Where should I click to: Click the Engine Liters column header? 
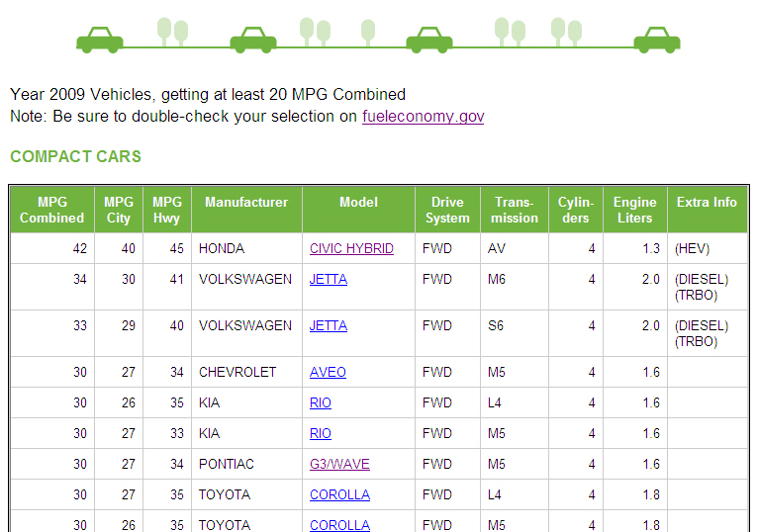(x=634, y=210)
